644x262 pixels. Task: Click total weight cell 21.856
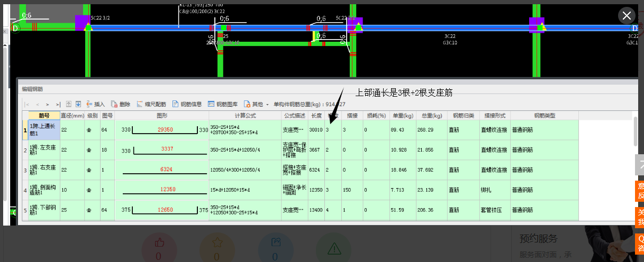[x=432, y=150]
